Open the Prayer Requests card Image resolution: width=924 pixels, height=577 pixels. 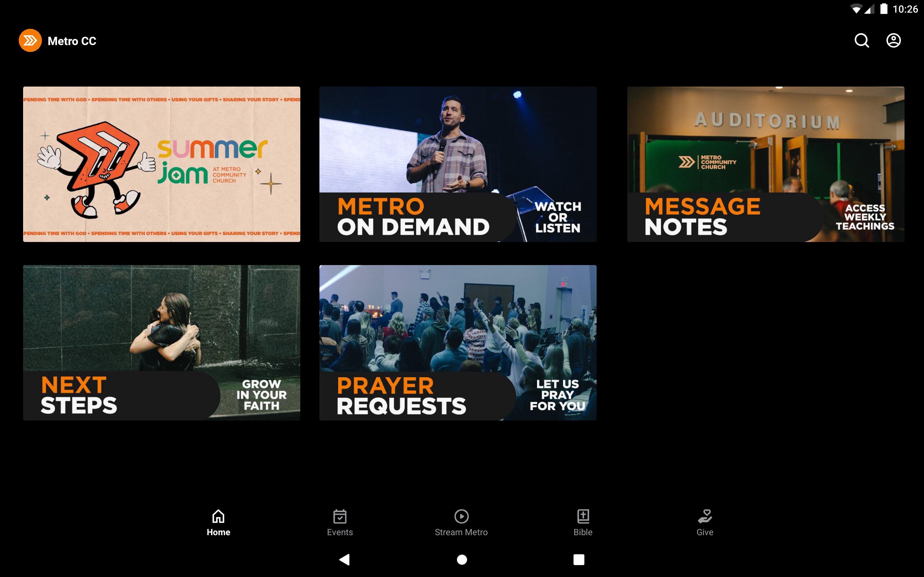click(458, 343)
